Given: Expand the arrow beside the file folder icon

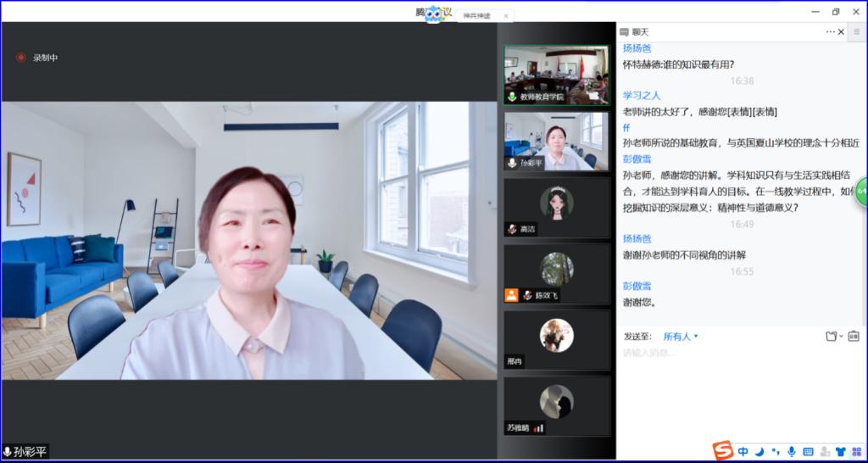Looking at the screenshot, I should pyautogui.click(x=841, y=337).
